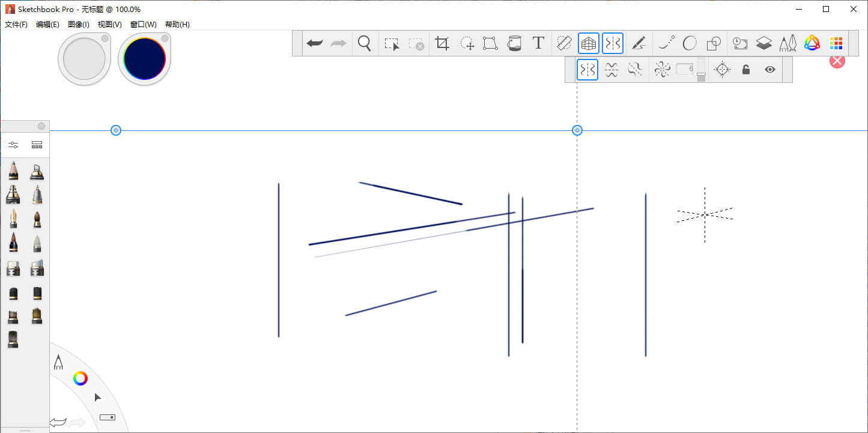The width and height of the screenshot is (868, 433).
Task: Close symmetry toolbar with red X
Action: [x=837, y=61]
